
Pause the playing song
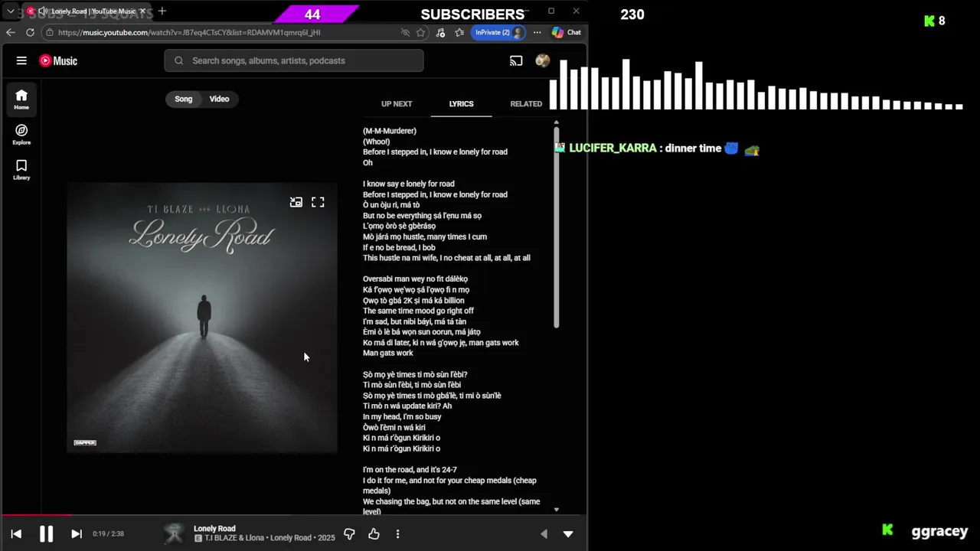(46, 533)
